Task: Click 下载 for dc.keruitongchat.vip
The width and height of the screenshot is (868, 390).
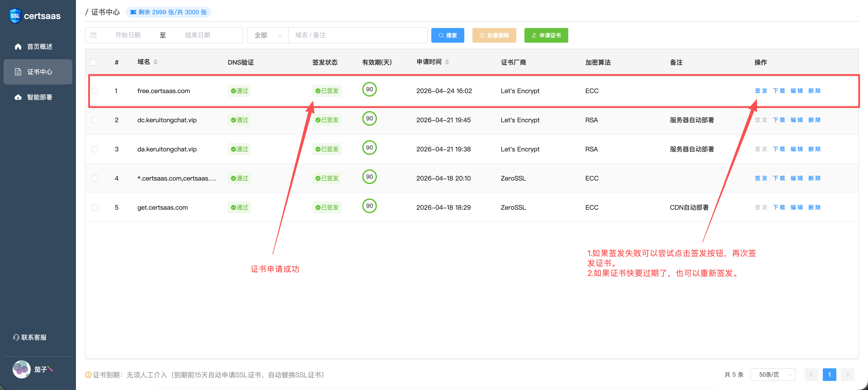Action: (x=779, y=120)
